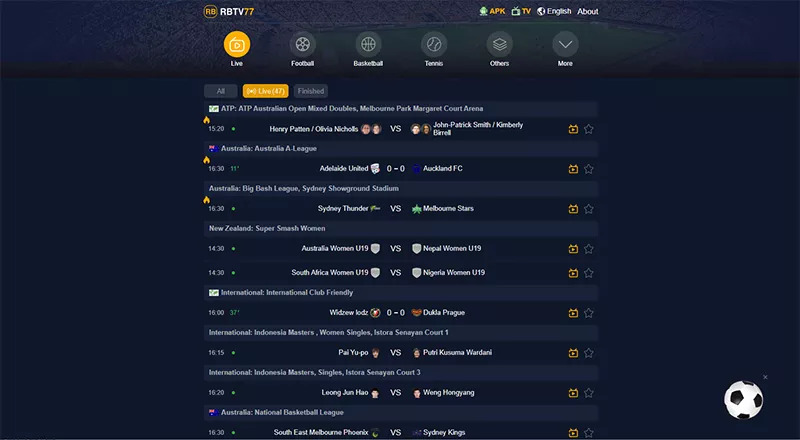This screenshot has height=440, width=800.
Task: Switch to the All matches tab
Action: pos(220,91)
